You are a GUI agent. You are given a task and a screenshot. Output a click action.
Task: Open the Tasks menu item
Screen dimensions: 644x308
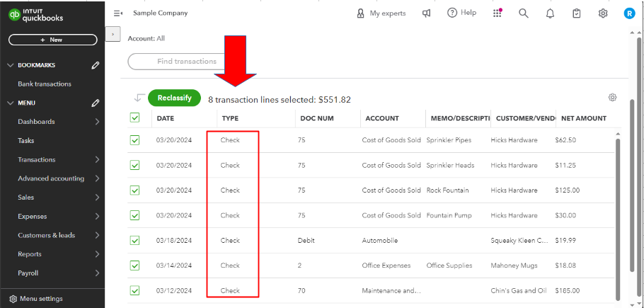click(26, 140)
